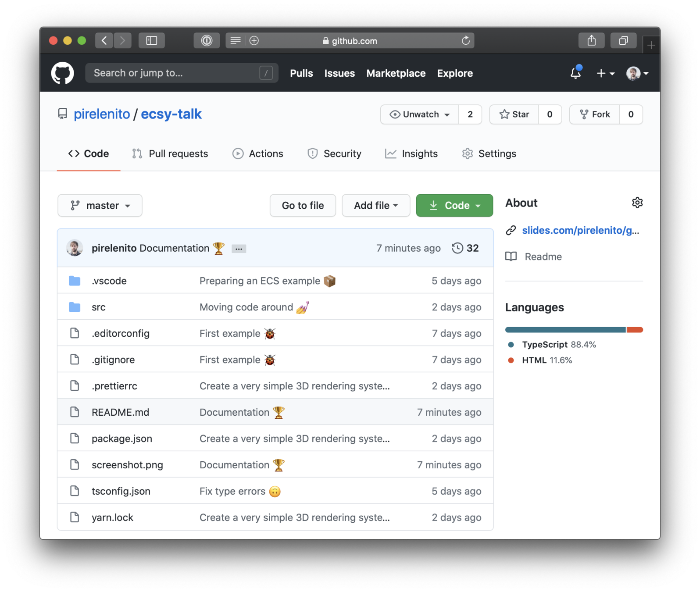Open the .gitignore file
Screen dimensions: 700x592
pos(113,360)
